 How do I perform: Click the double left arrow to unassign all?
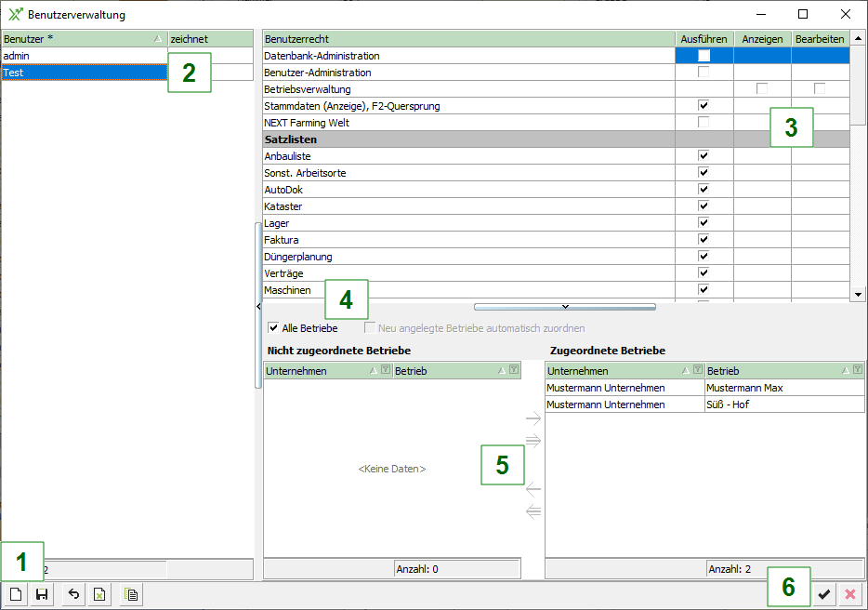tap(533, 511)
